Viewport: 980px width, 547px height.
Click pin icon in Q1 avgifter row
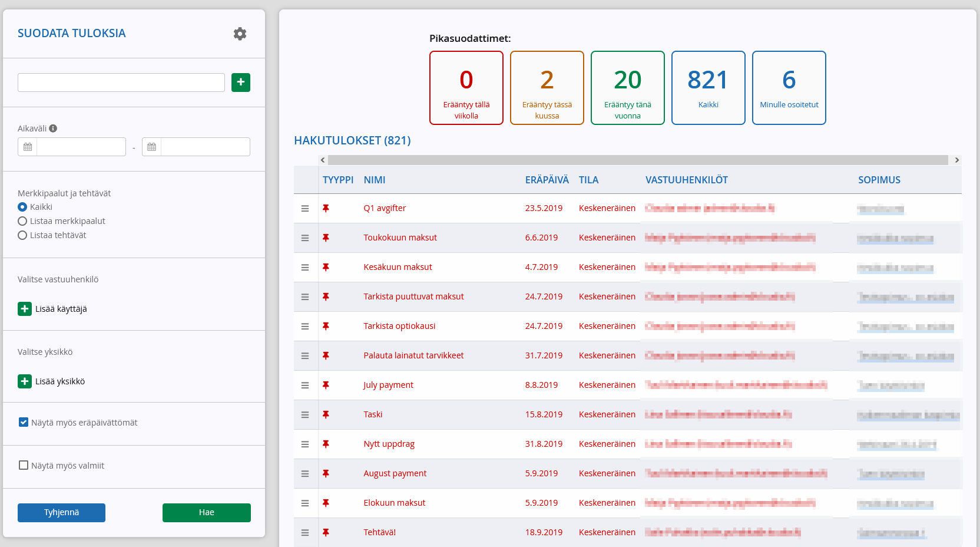tap(326, 208)
